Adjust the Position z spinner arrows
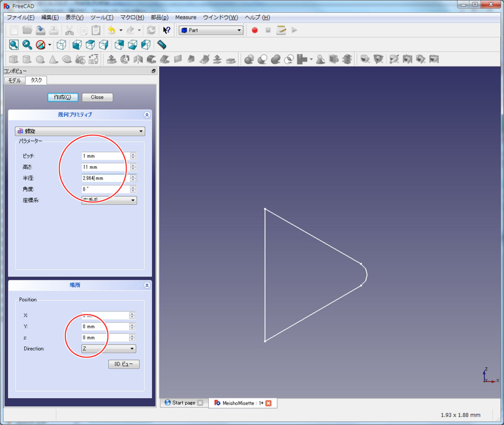 [x=132, y=337]
